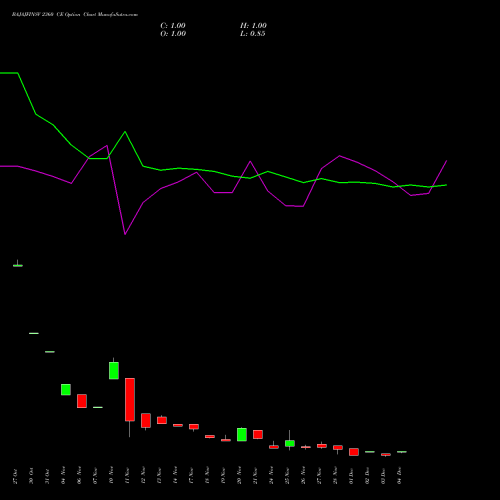Click the 30 Oct date label
The width and height of the screenshot is (500, 500).
coord(31,476)
